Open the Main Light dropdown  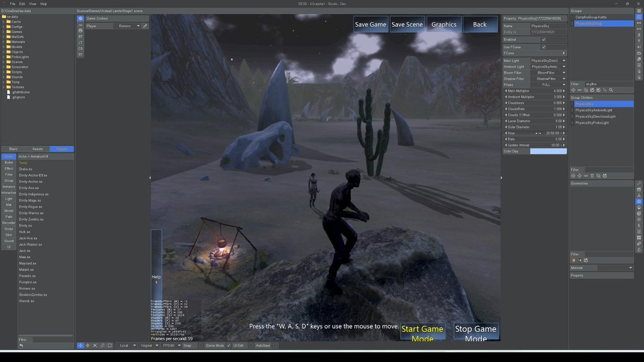click(548, 61)
